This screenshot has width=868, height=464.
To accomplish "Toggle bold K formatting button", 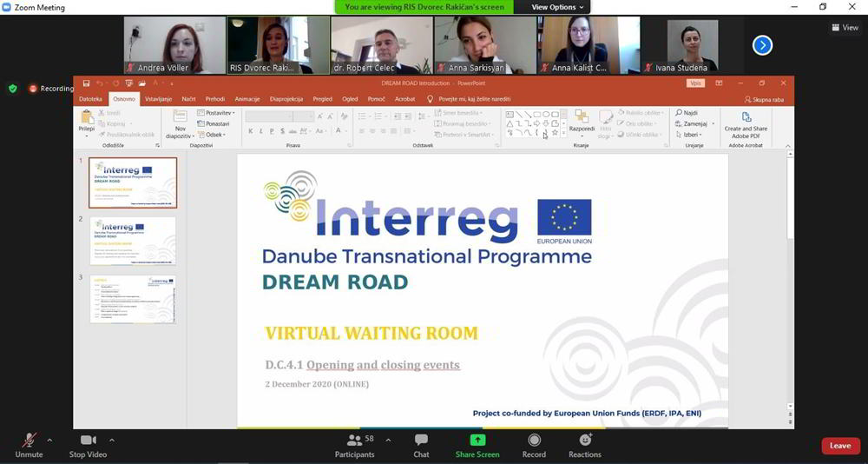I will pyautogui.click(x=250, y=131).
